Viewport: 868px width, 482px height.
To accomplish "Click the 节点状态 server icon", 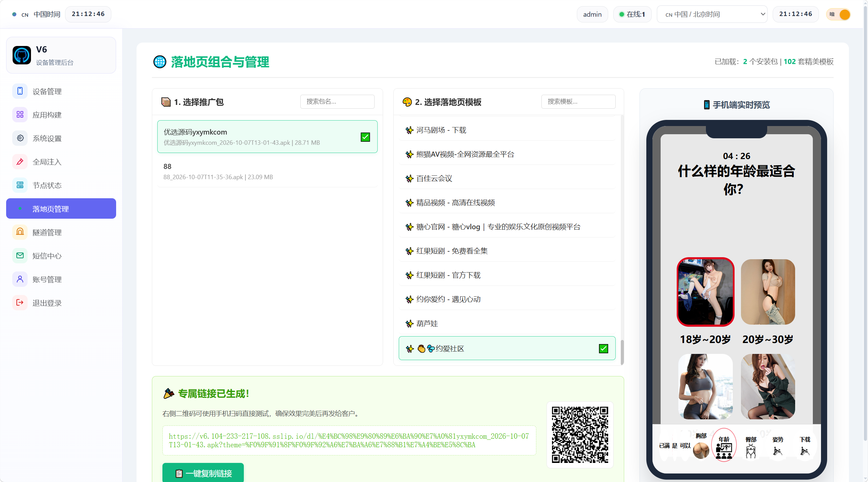I will coord(20,185).
